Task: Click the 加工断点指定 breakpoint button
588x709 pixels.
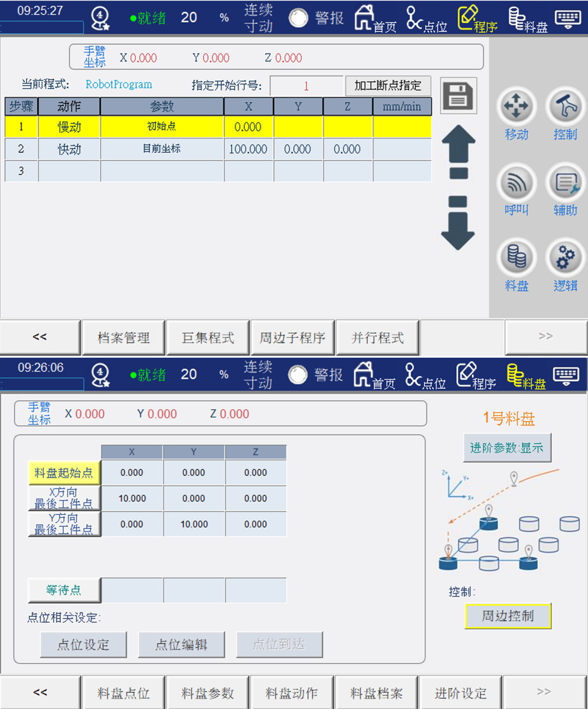Action: pyautogui.click(x=388, y=86)
